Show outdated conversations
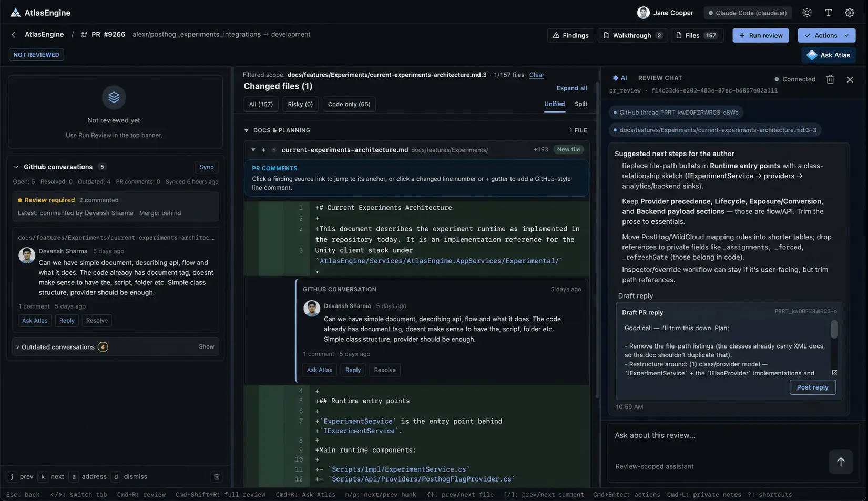 pos(206,347)
